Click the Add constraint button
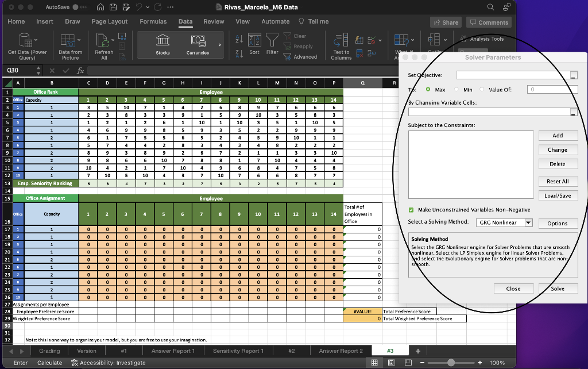This screenshot has width=588, height=369. click(558, 135)
